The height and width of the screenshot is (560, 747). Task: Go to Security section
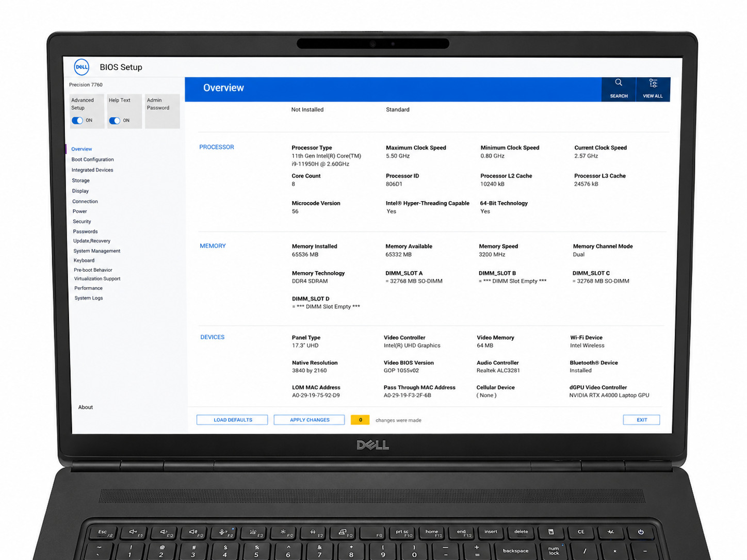tap(82, 221)
